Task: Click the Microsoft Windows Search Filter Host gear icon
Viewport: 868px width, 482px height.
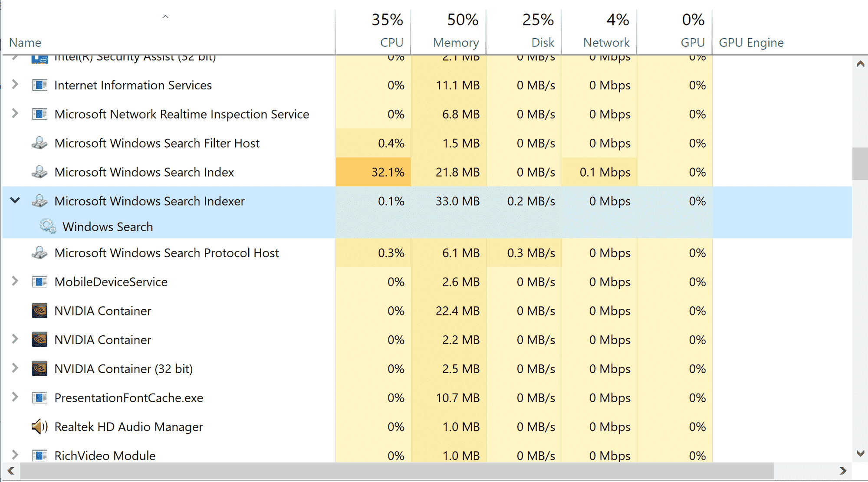Action: (39, 143)
